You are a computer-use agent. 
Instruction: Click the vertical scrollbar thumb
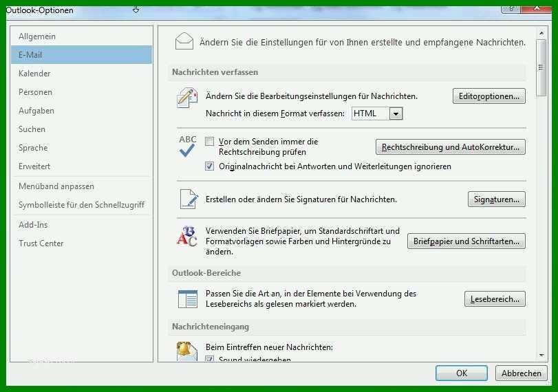tap(541, 67)
